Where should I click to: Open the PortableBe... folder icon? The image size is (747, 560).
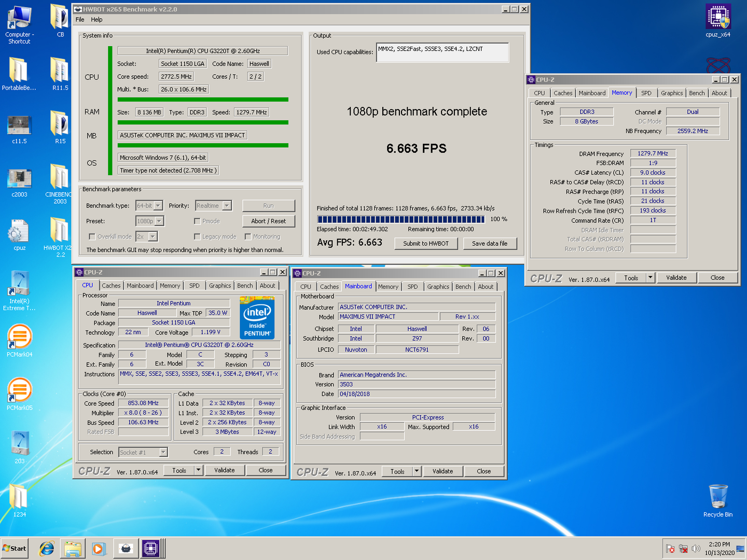19,74
